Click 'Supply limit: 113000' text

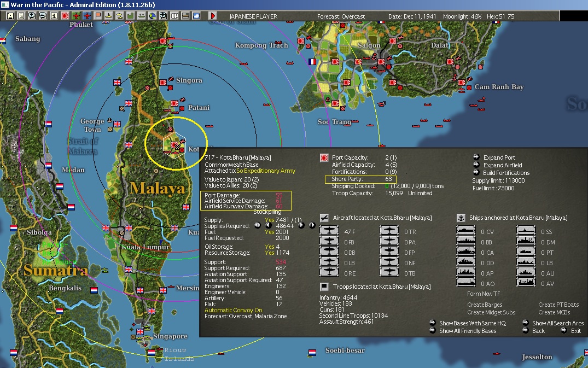click(498, 180)
